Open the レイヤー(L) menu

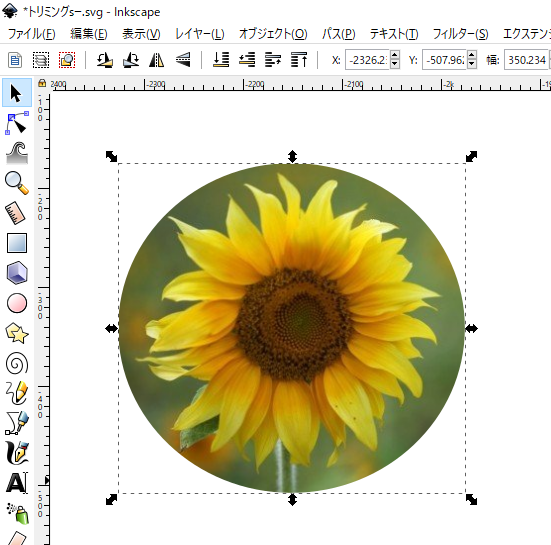click(200, 34)
